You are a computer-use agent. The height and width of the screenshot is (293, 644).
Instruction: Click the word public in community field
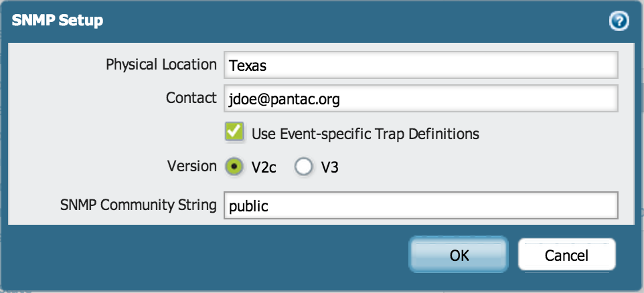248,207
